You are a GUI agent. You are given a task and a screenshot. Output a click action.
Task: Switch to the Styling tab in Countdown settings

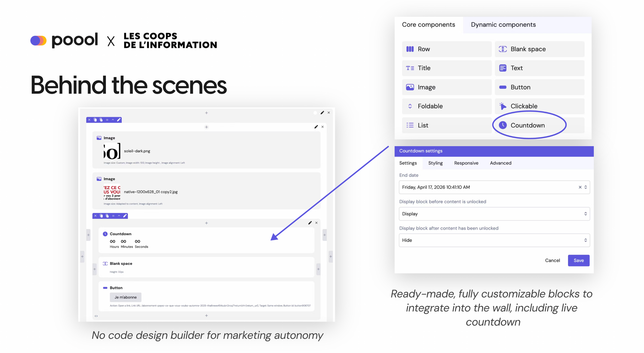point(435,163)
